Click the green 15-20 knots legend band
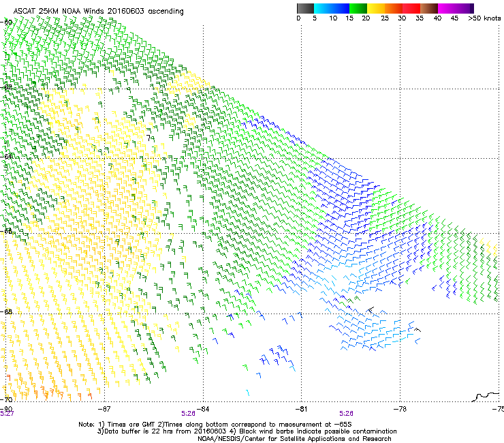504x443 pixels. pos(358,8)
